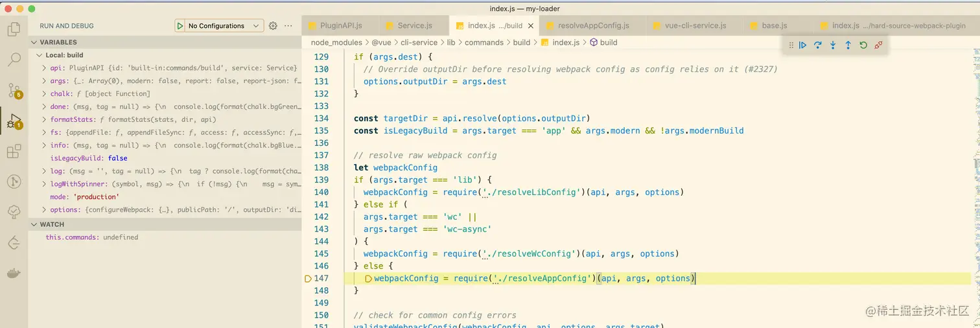This screenshot has height=328, width=980.
Task: Select the mode: 'production' variable
Action: 165,197
